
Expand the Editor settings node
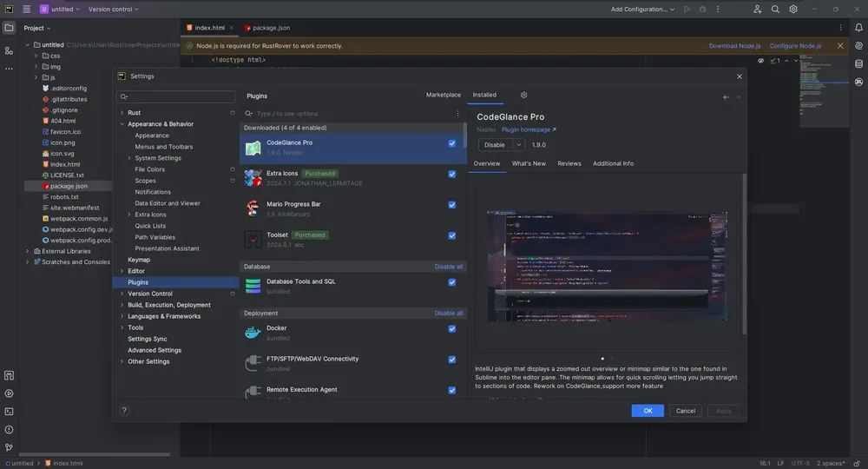click(x=122, y=271)
